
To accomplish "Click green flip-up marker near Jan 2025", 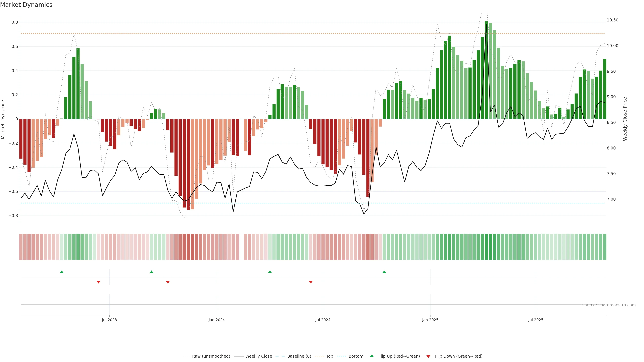I will click(x=384, y=272).
